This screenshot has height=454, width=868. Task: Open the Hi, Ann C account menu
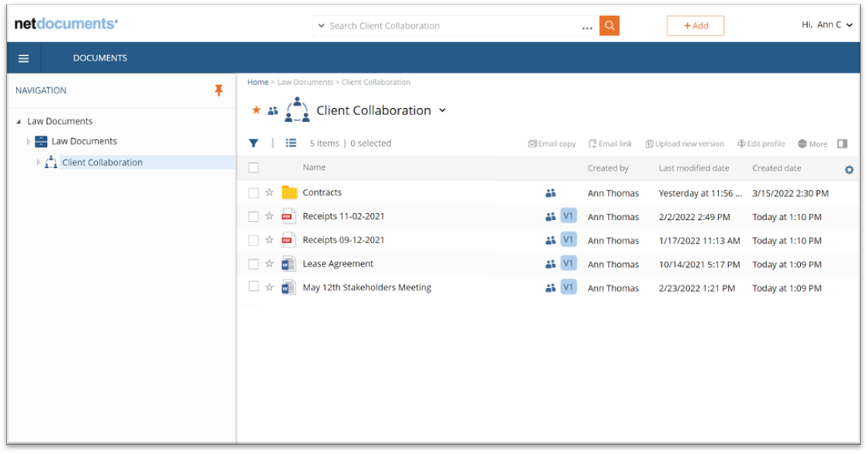click(x=826, y=25)
